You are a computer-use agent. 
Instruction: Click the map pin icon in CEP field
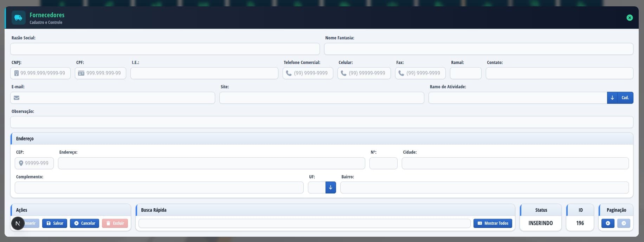(21, 163)
